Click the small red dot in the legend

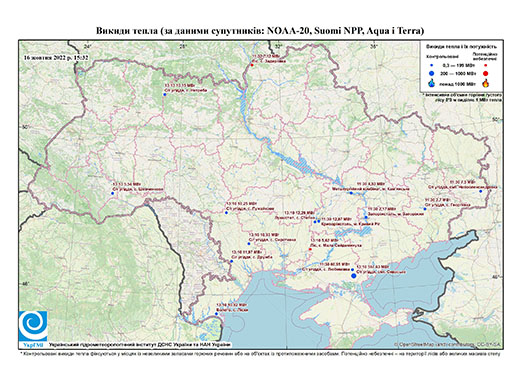click(485, 66)
